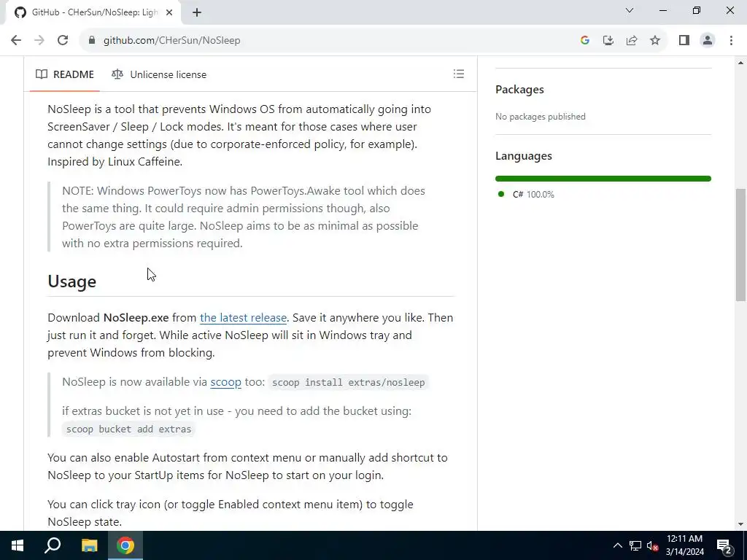Open the taskbar clock and date
The height and width of the screenshot is (560, 747).
coord(684,545)
